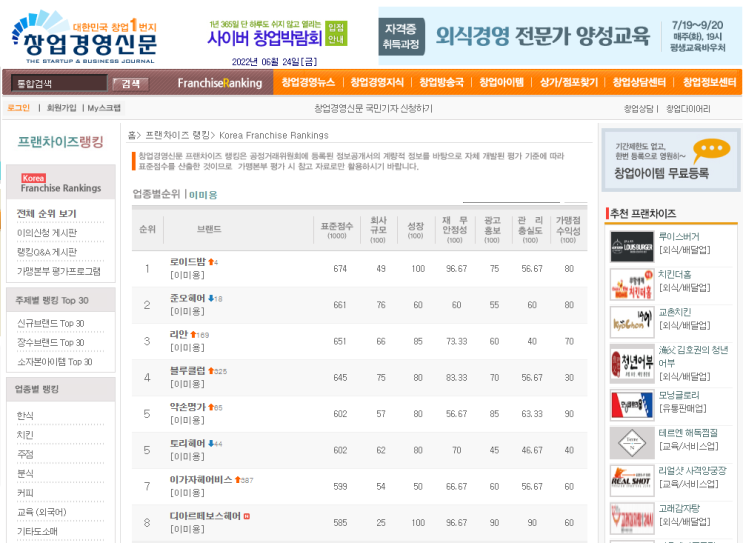Open 교촌치킨 recommended franchise link
This screenshot has height=543, width=743.
[x=675, y=312]
